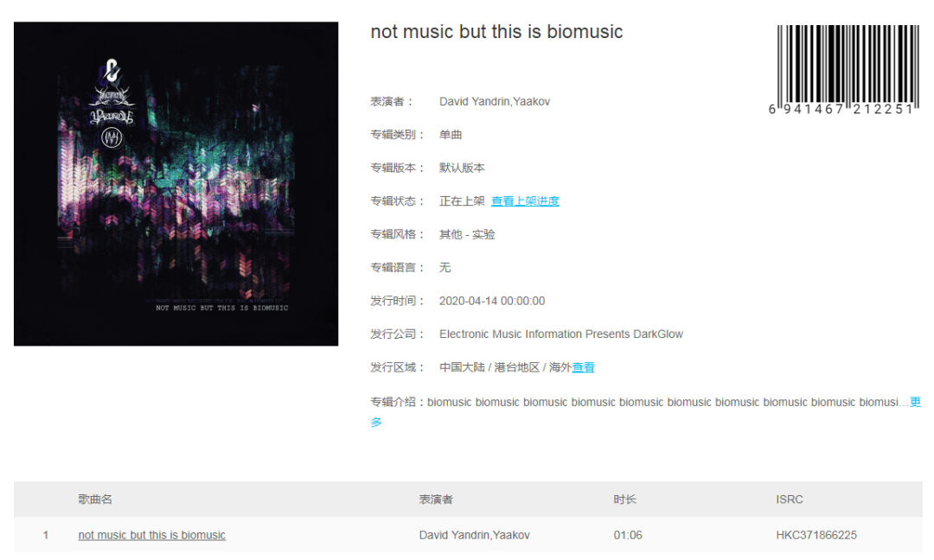Select the ISRC column header
Viewport: 934px width, 560px height.
(790, 500)
